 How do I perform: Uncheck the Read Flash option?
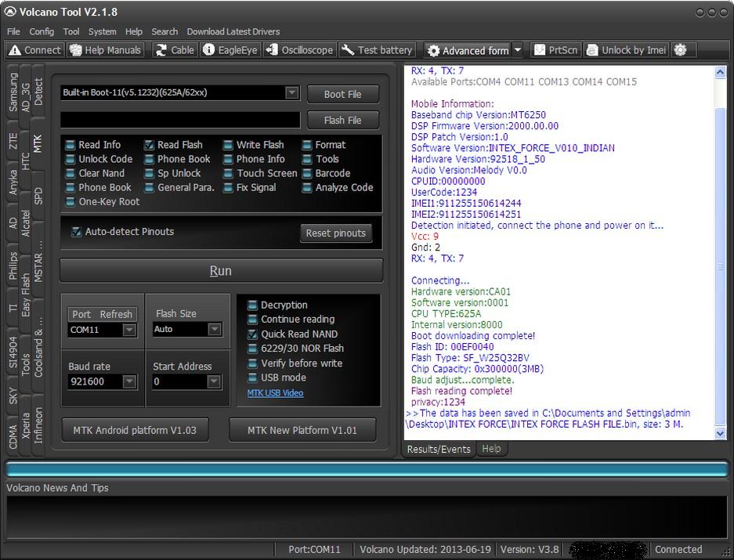(x=149, y=145)
